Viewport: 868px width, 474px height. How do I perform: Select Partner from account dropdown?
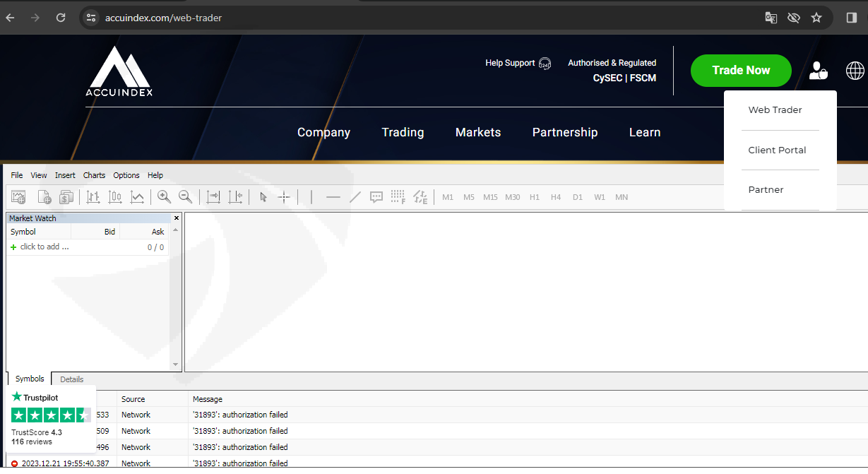(x=766, y=190)
